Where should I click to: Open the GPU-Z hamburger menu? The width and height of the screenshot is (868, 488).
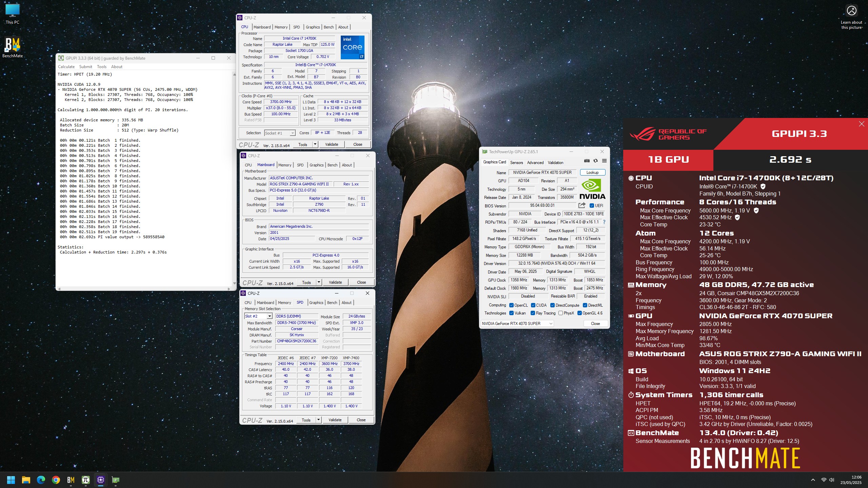tap(604, 161)
